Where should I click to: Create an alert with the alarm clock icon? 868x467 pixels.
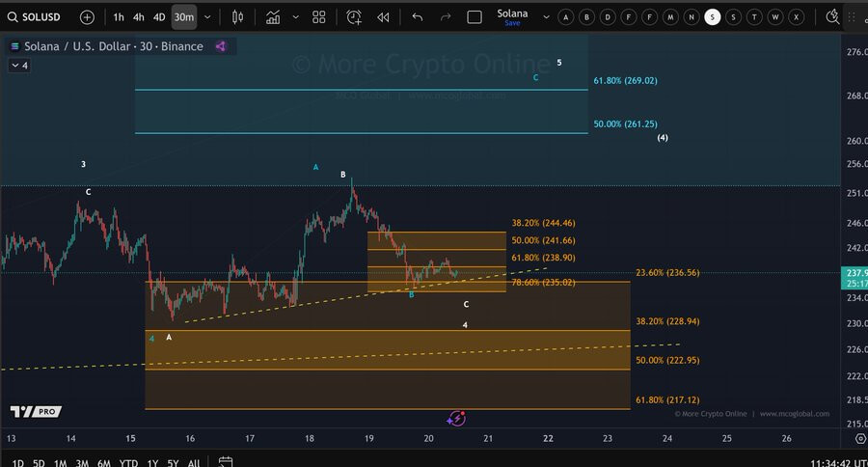pyautogui.click(x=354, y=17)
